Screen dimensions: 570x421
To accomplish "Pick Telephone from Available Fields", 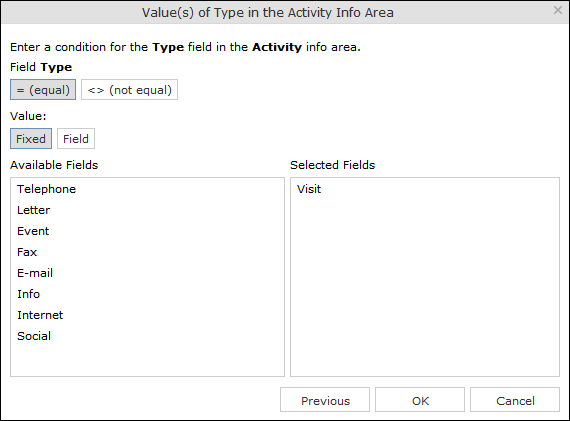I will (47, 189).
